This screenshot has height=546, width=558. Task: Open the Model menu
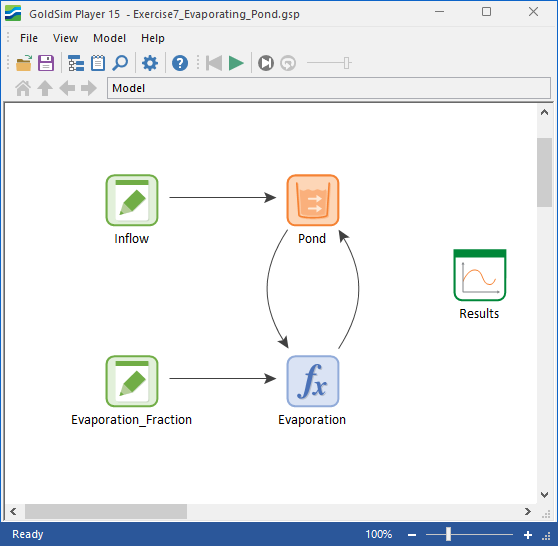click(x=109, y=38)
